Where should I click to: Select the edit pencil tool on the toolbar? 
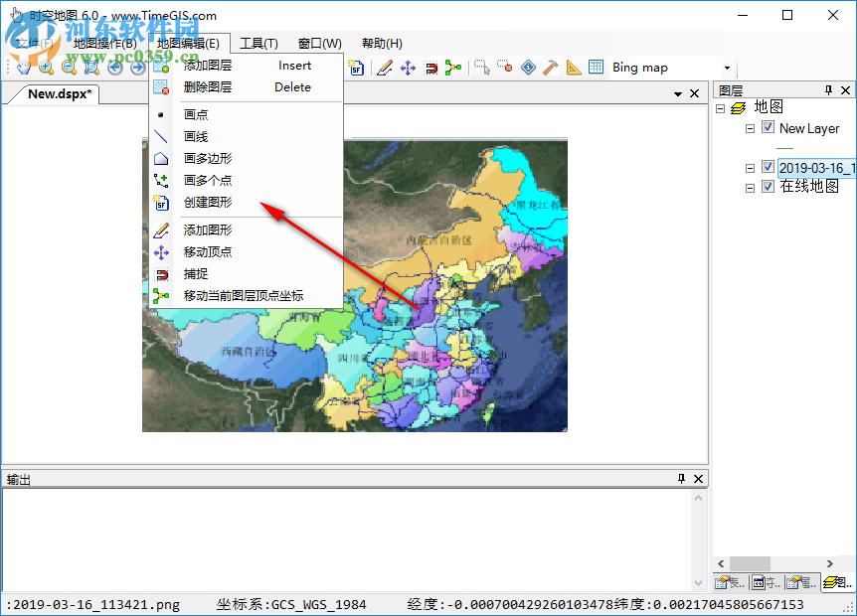click(386, 67)
